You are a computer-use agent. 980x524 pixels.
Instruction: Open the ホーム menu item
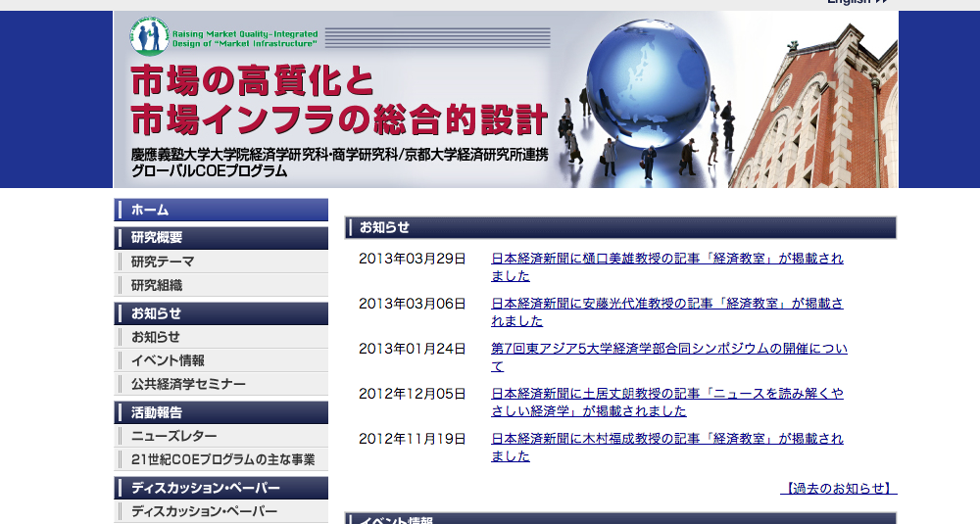(221, 210)
